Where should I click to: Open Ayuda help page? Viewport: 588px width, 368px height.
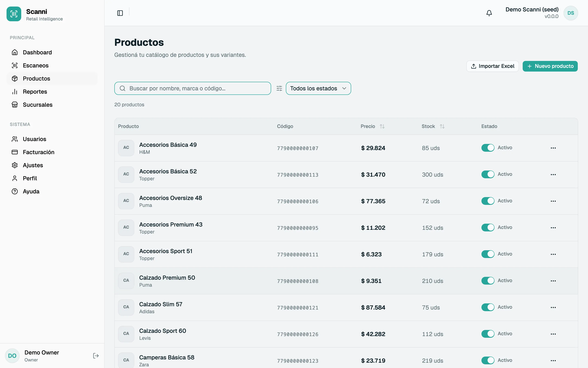[x=52, y=191]
